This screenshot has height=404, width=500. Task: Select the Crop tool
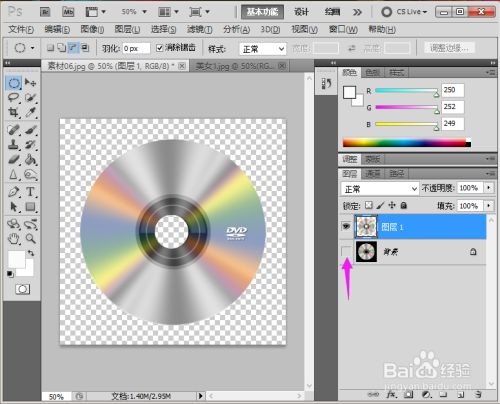14,112
